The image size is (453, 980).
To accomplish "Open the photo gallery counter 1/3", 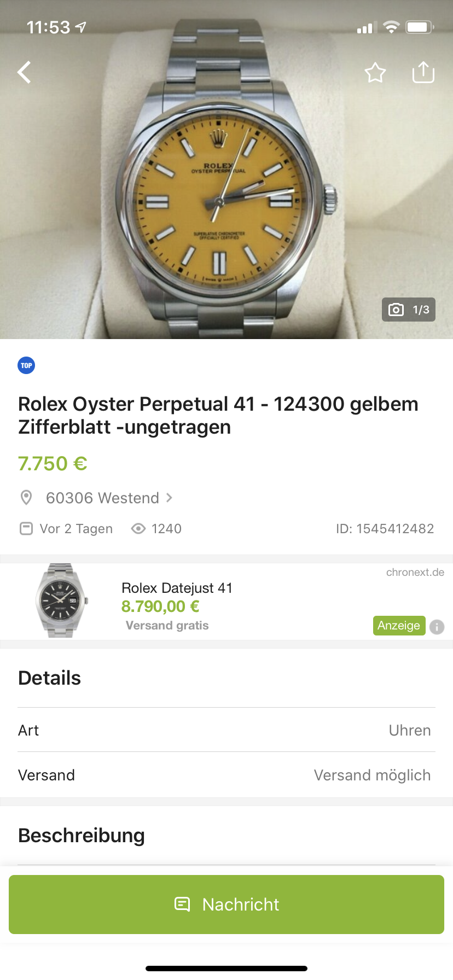I will pos(409,310).
